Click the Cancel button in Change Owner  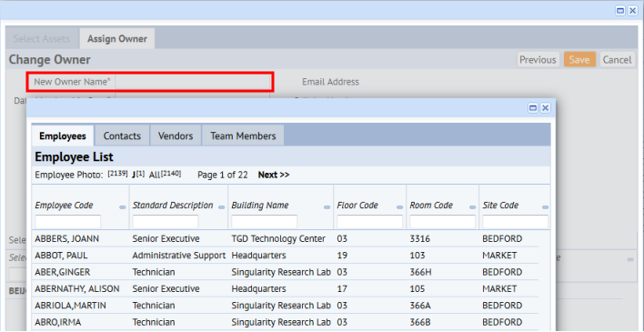point(617,60)
